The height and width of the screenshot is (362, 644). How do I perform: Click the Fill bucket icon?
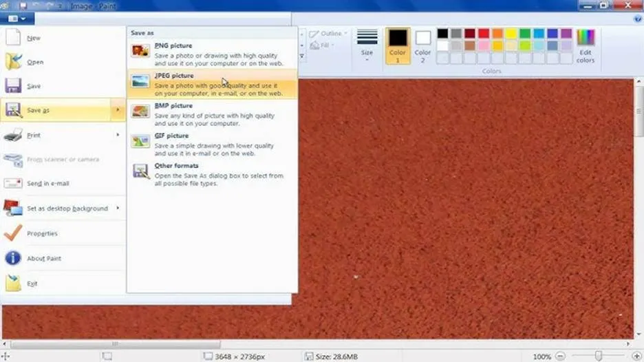click(314, 45)
